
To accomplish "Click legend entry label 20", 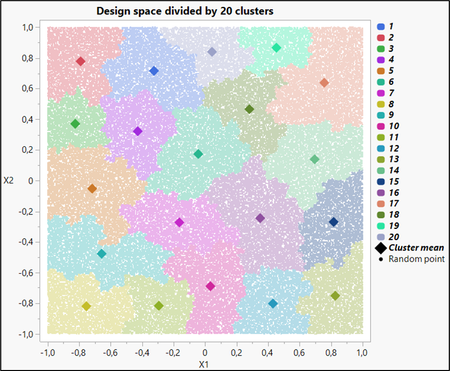I will (394, 237).
